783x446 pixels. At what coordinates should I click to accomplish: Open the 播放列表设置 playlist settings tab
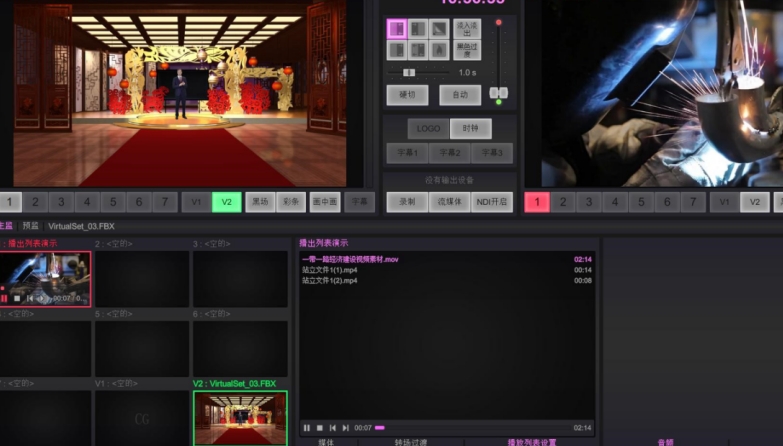click(x=532, y=442)
